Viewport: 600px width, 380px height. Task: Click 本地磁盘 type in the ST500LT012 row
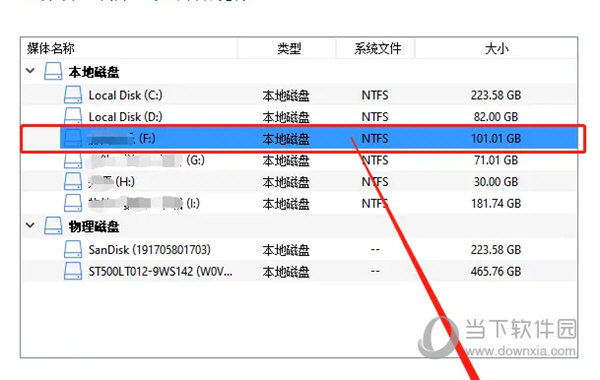(x=286, y=272)
